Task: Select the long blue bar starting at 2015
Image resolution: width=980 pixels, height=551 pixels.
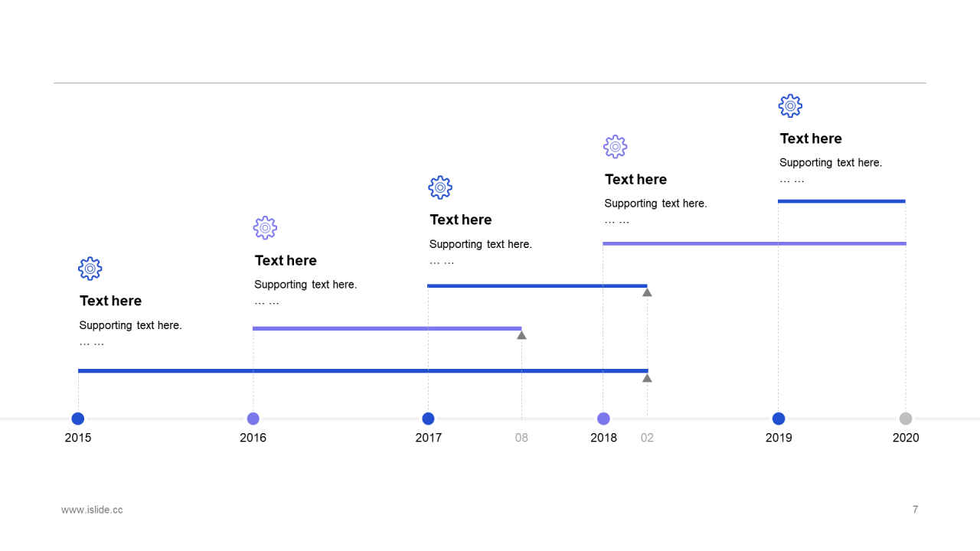Action: point(363,371)
